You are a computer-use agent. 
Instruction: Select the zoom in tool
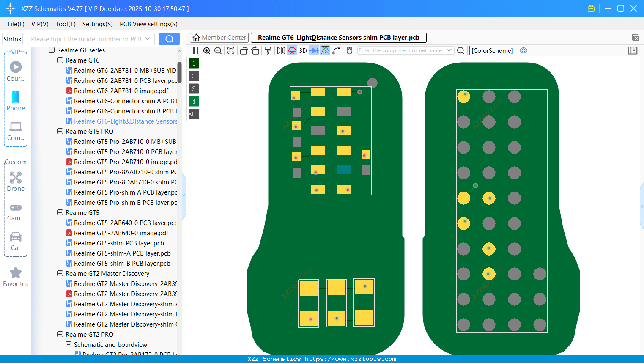207,50
